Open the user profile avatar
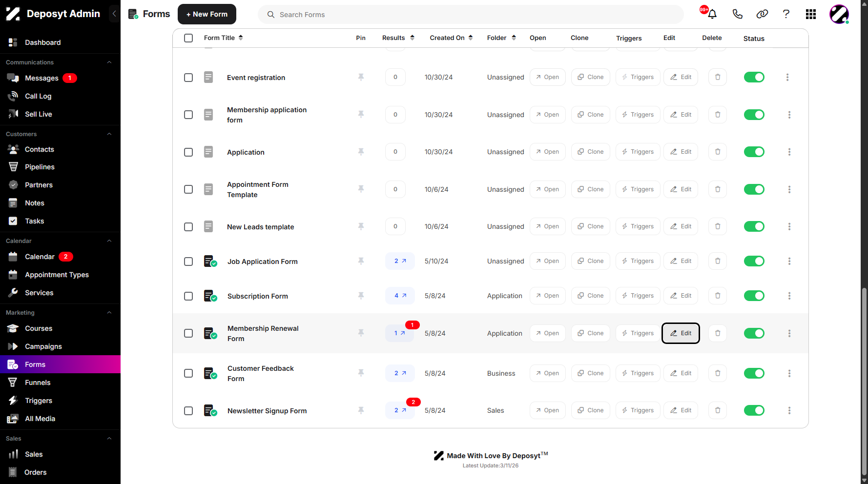Viewport: 868px width, 484px height. (x=839, y=14)
